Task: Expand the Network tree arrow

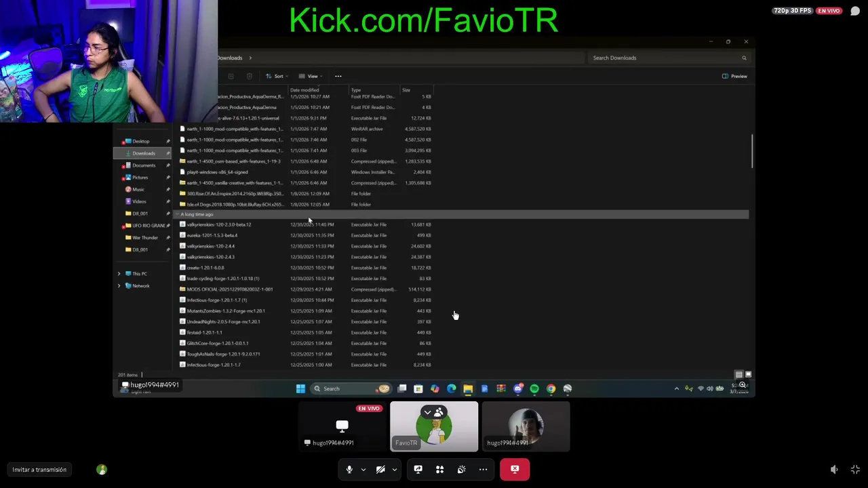Action: point(119,285)
